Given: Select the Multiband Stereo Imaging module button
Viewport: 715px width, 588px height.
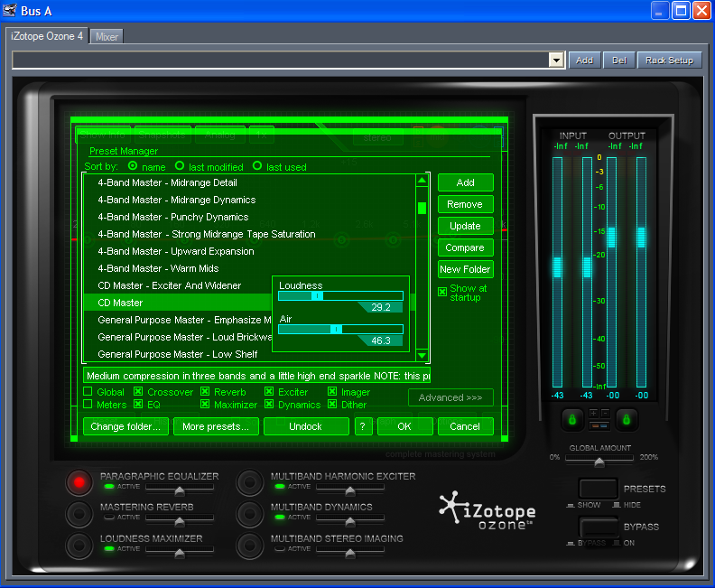Looking at the screenshot, I should (x=249, y=546).
